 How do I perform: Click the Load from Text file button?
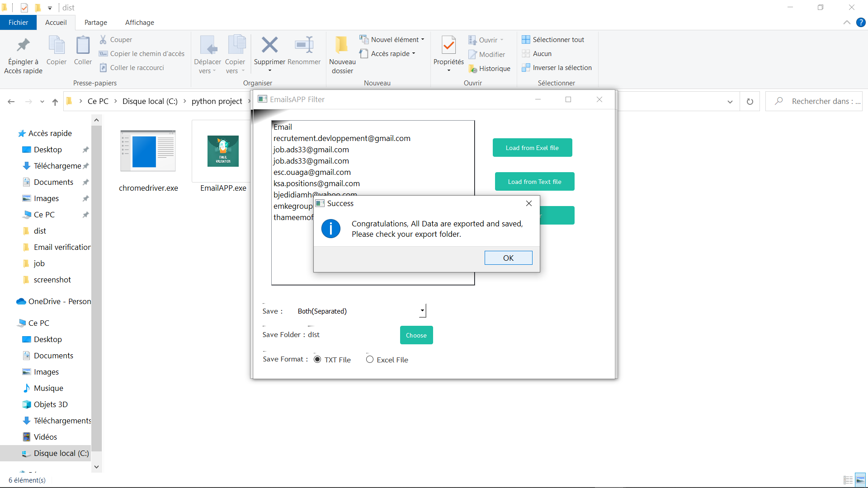[534, 182]
